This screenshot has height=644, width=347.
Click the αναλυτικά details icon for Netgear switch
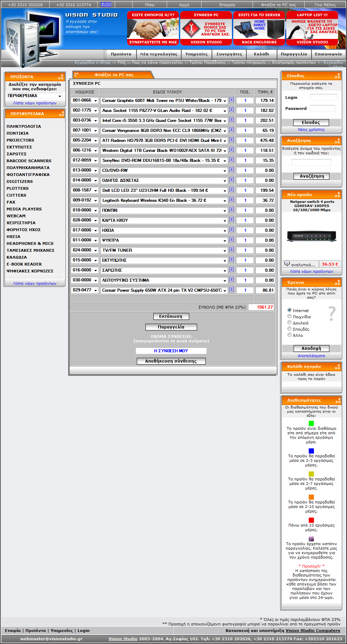pyautogui.click(x=287, y=263)
